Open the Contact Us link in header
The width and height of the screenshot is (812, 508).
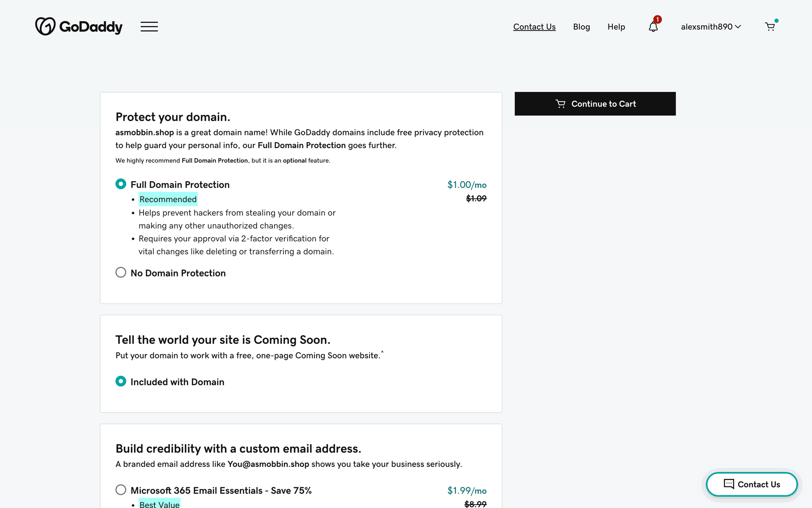click(534, 27)
